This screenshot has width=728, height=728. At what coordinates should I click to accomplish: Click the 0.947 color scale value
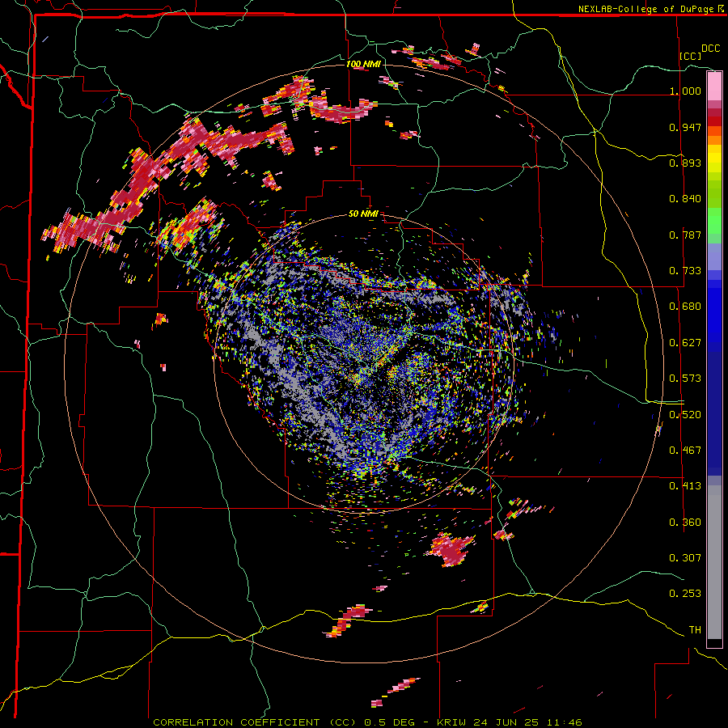pos(685,127)
